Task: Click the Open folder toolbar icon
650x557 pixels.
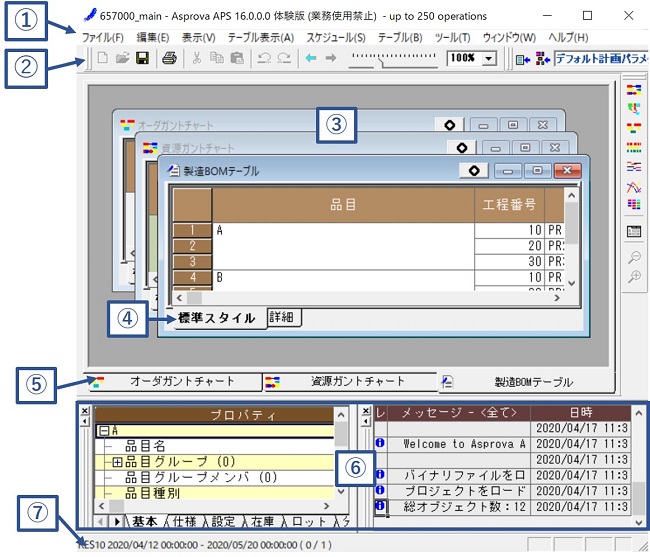Action: coord(122,58)
